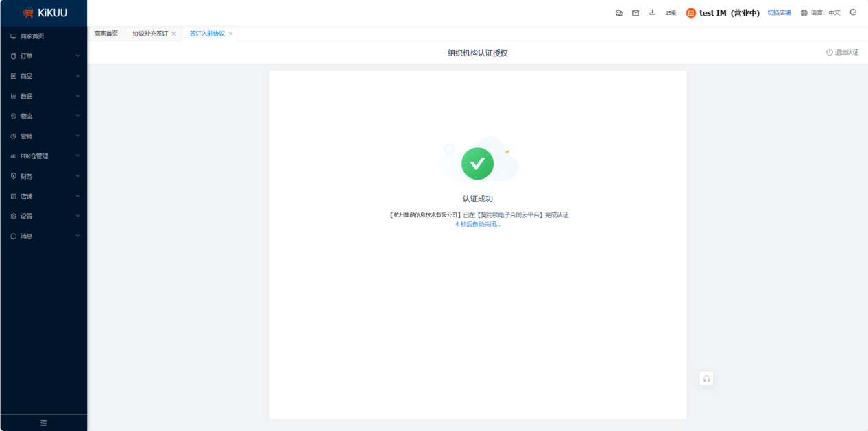Open the chat bubble icon in header

(619, 13)
